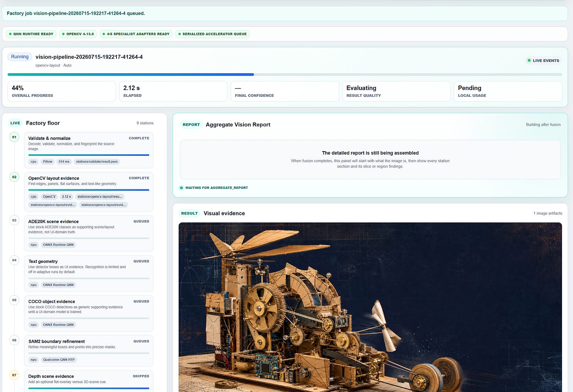Click the LIVE badge beside Factory floor

(x=15, y=123)
